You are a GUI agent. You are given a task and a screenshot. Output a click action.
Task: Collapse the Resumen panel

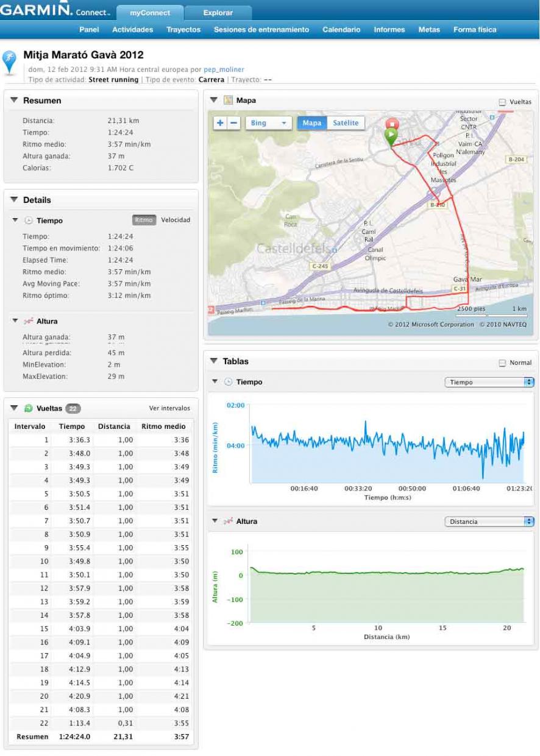[x=14, y=101]
